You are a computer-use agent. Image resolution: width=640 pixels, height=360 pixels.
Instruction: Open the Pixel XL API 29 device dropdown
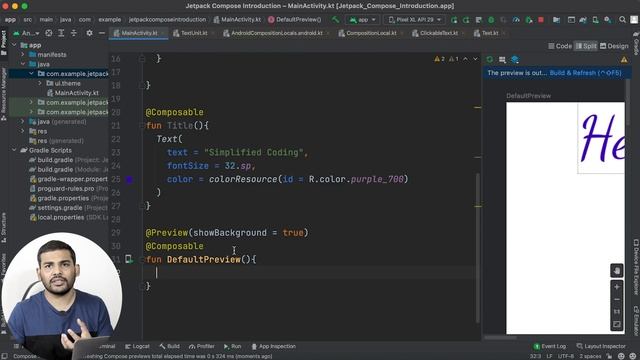(415, 19)
